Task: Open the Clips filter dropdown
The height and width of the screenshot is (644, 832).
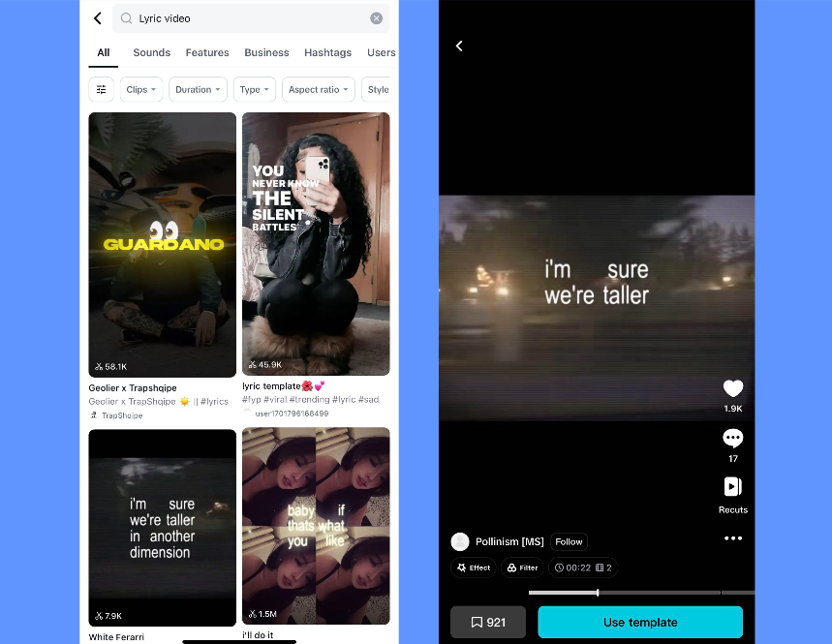Action: pyautogui.click(x=140, y=89)
